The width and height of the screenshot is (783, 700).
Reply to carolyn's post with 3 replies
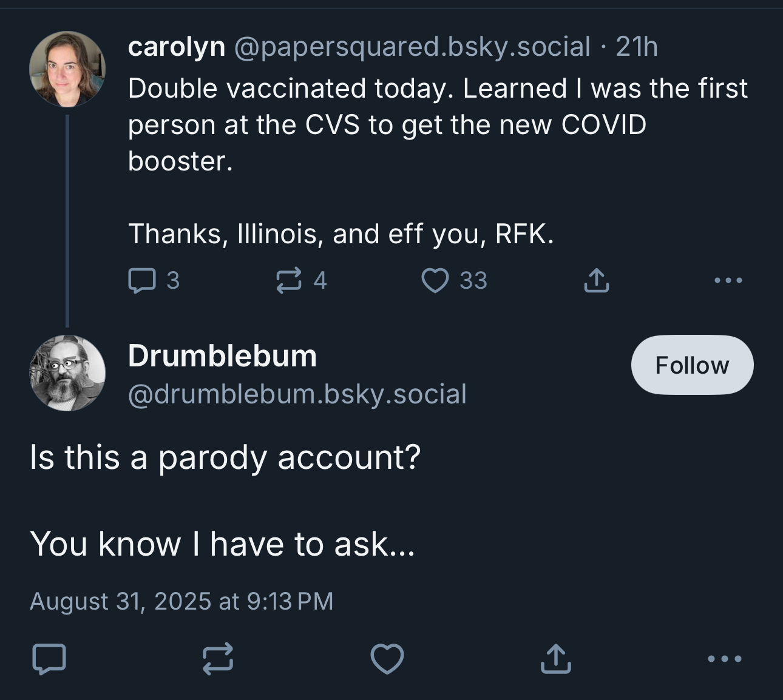coord(142,280)
